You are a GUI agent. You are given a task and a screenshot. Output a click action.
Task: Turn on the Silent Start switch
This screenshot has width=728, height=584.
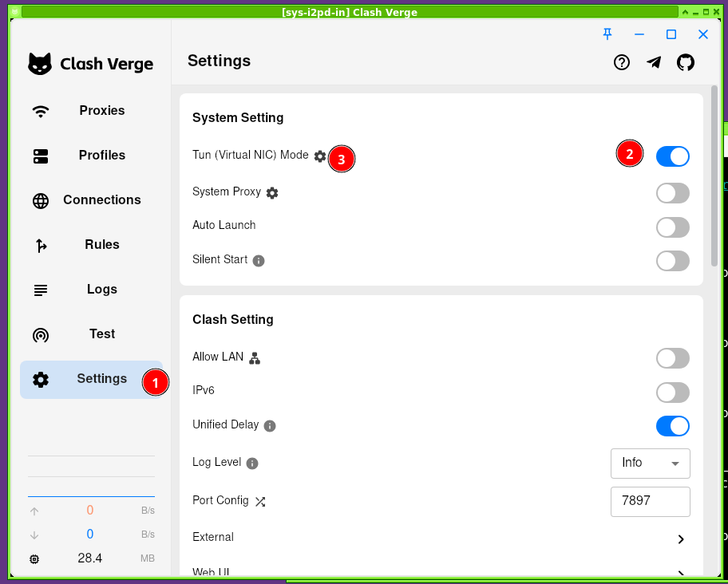[673, 261]
